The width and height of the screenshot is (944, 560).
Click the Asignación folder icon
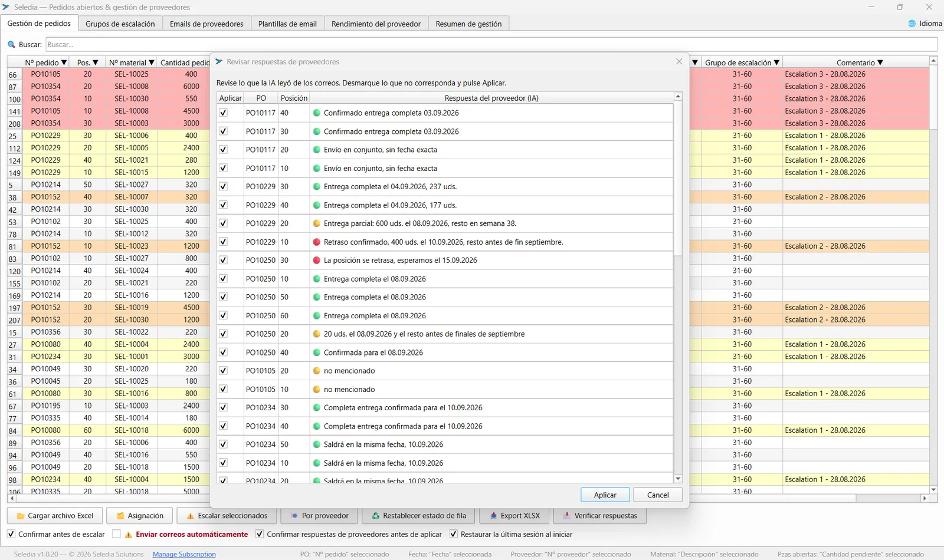(120, 516)
